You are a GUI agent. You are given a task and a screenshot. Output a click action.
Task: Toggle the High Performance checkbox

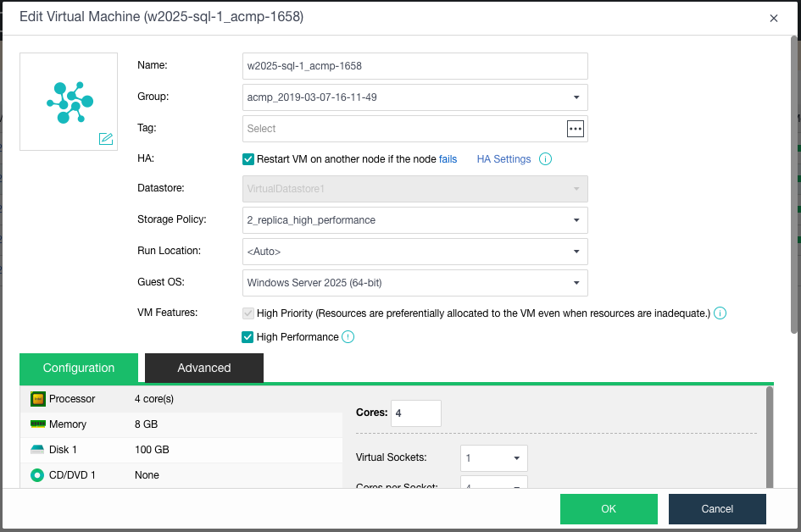click(248, 337)
